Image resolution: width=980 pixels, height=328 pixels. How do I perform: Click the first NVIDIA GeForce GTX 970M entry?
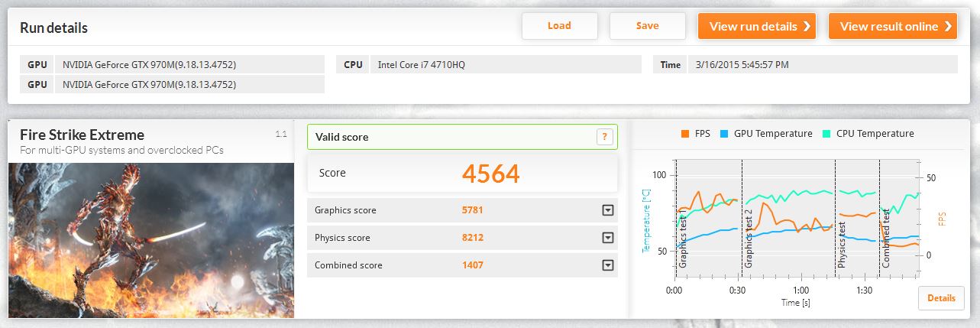[x=149, y=65]
